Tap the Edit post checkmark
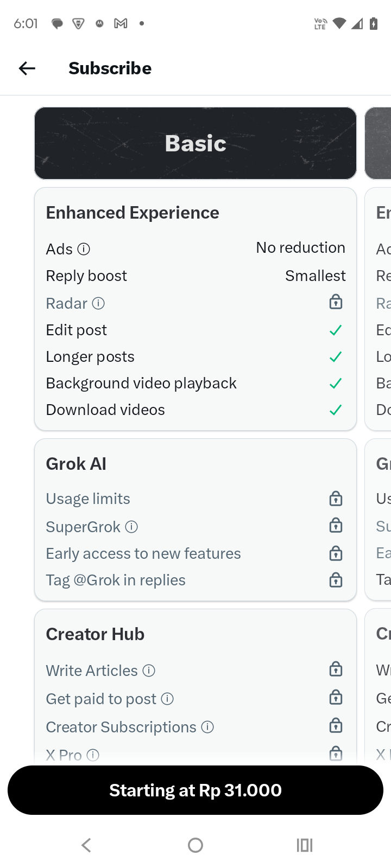 [x=336, y=330]
